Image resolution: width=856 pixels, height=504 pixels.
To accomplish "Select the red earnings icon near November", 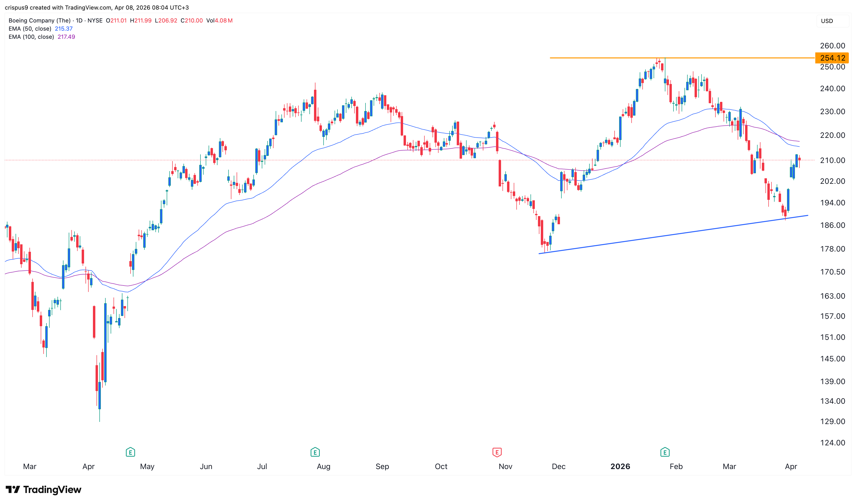I will tap(497, 452).
